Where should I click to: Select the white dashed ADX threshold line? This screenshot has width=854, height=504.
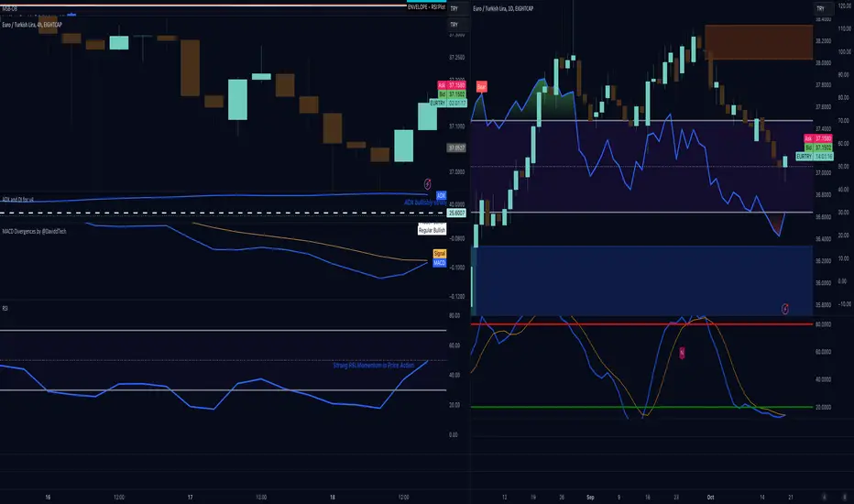click(x=224, y=213)
